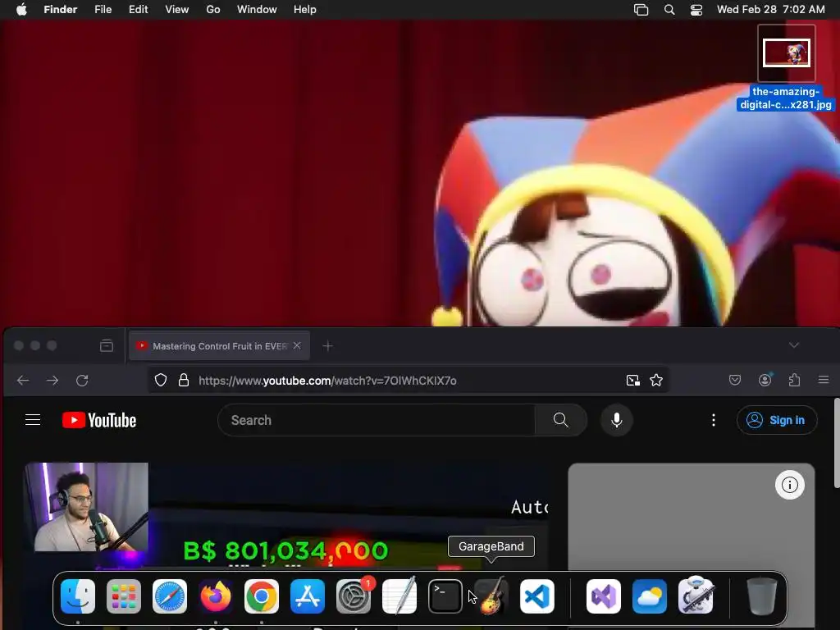Launch Automator from the Dock

pos(696,596)
